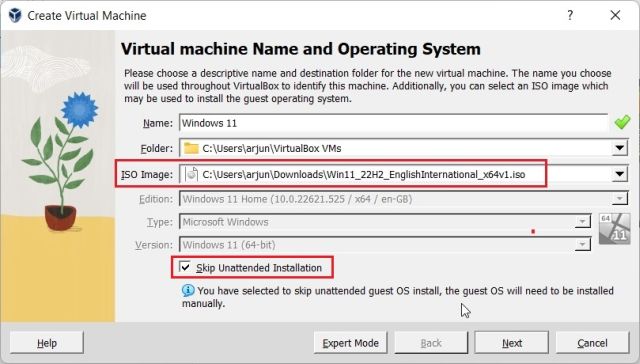Click the Version: label
This screenshot has height=364, width=640.
tap(154, 245)
